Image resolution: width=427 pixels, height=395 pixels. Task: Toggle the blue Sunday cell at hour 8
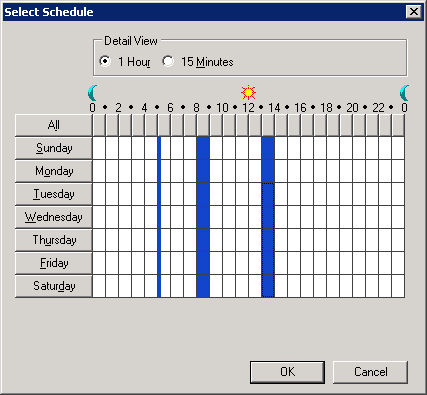(x=203, y=148)
